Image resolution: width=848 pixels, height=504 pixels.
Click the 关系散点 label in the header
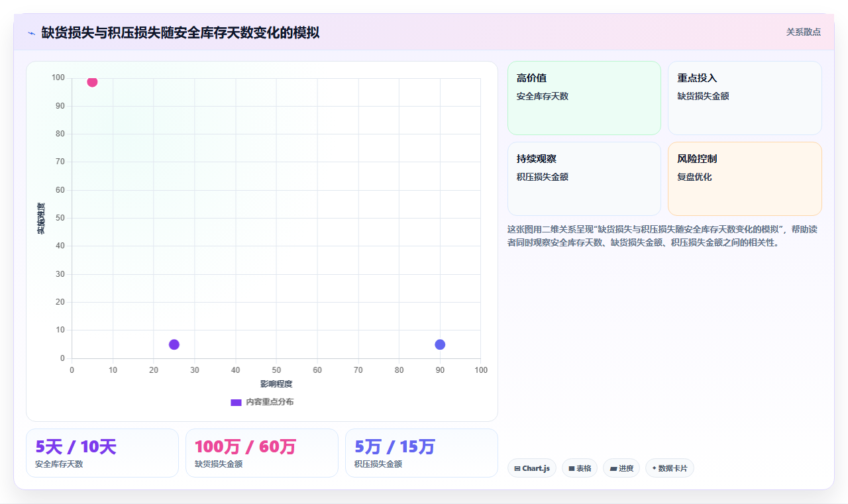point(804,32)
